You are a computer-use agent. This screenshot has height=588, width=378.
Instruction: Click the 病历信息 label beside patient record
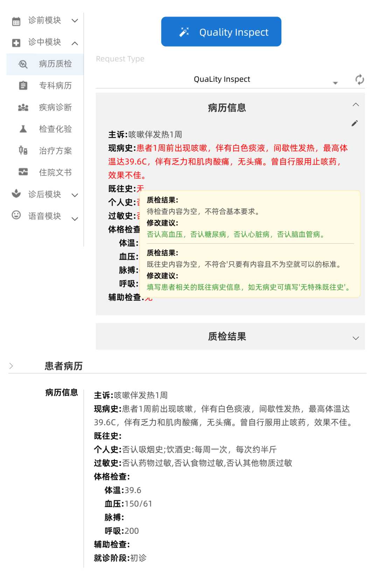click(62, 392)
